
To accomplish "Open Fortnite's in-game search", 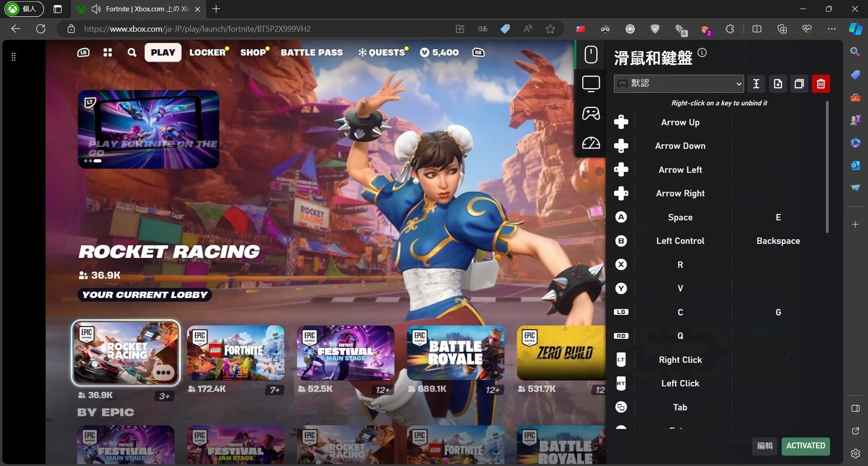I will 132,52.
